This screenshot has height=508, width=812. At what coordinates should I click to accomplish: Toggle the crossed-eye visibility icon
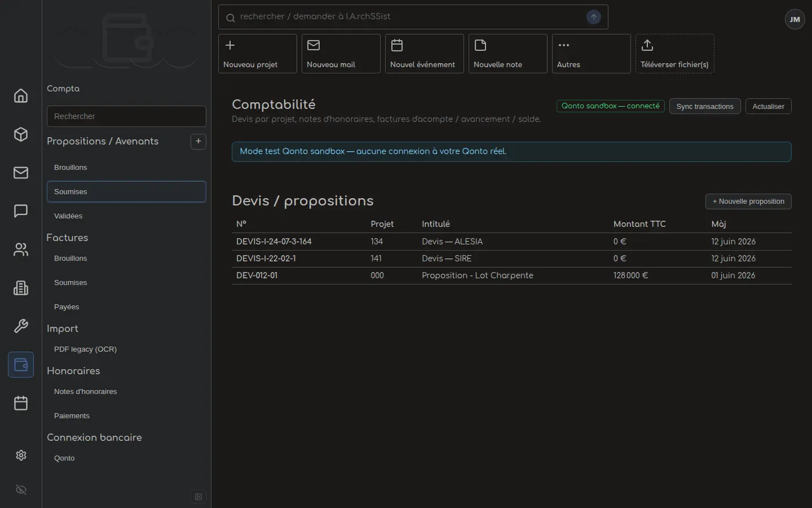point(21,490)
